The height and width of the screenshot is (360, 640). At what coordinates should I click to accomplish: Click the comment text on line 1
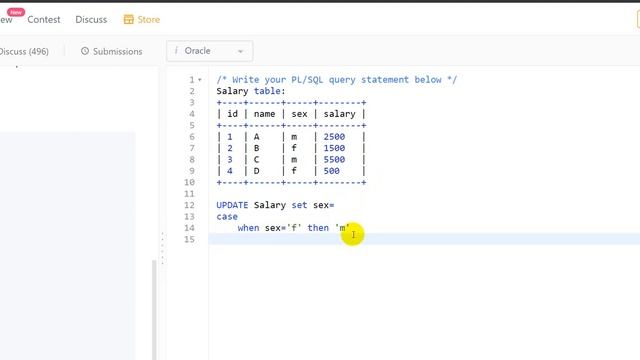point(337,80)
